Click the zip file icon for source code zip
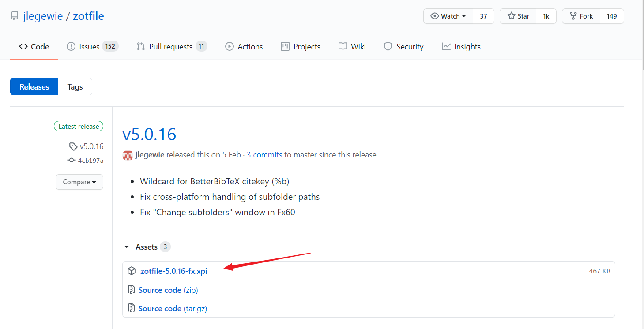This screenshot has height=329, width=644. [x=132, y=289]
